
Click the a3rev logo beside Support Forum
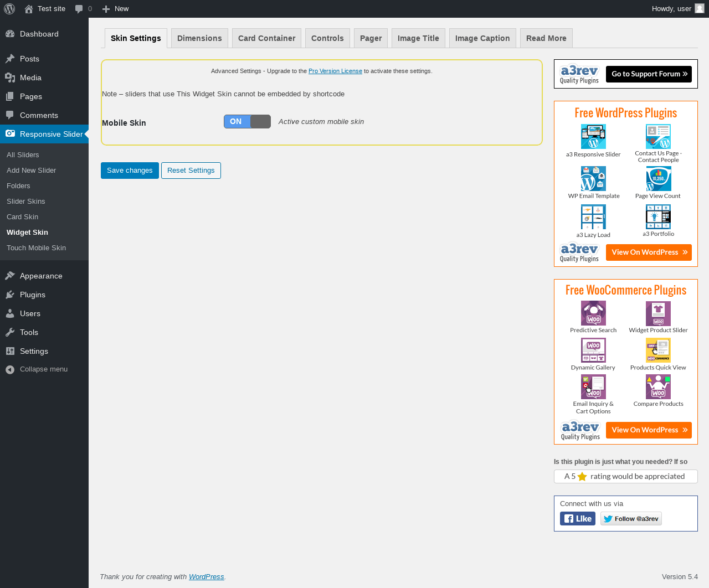click(579, 74)
